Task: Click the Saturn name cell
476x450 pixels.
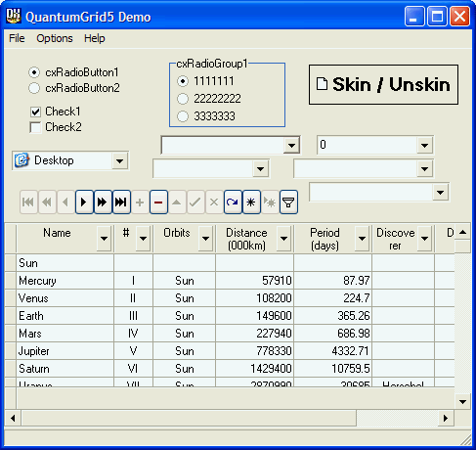Action: click(x=65, y=369)
